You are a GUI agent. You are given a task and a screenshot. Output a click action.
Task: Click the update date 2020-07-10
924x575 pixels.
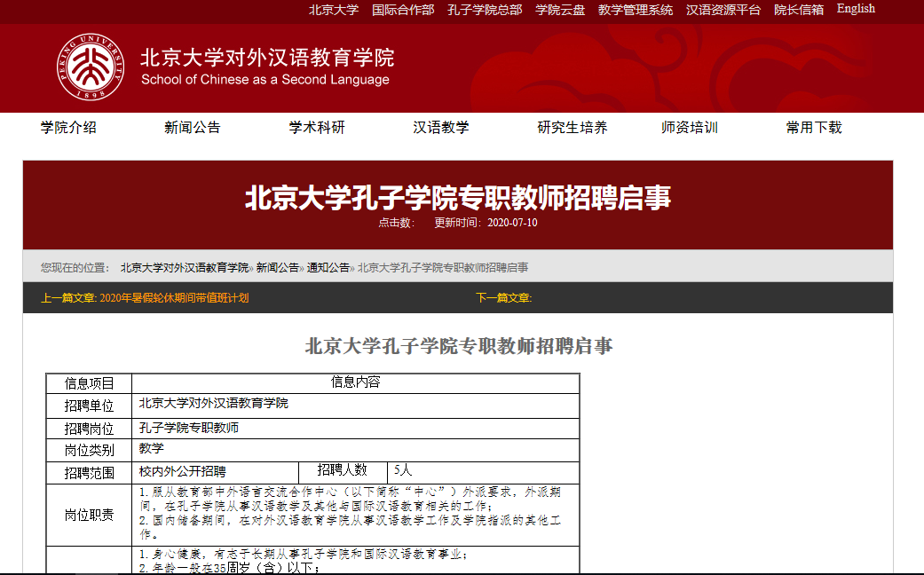coord(513,223)
